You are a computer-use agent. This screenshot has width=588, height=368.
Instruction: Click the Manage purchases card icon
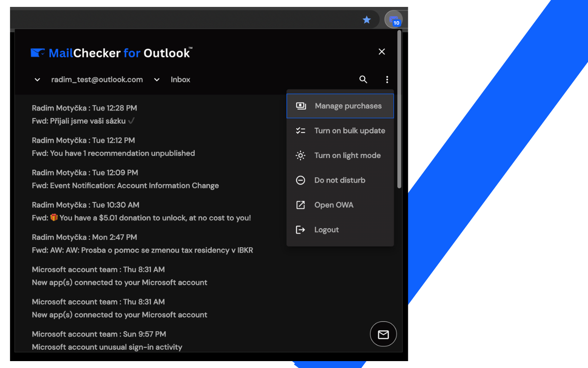[300, 106]
